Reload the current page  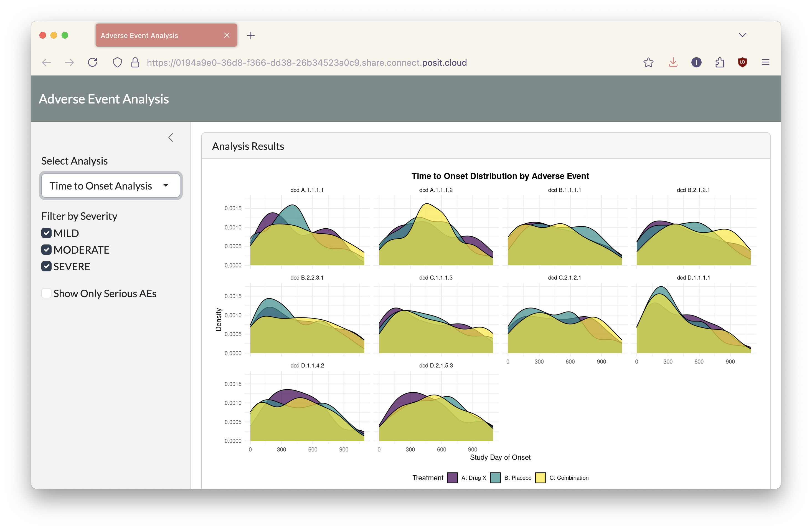coord(92,62)
